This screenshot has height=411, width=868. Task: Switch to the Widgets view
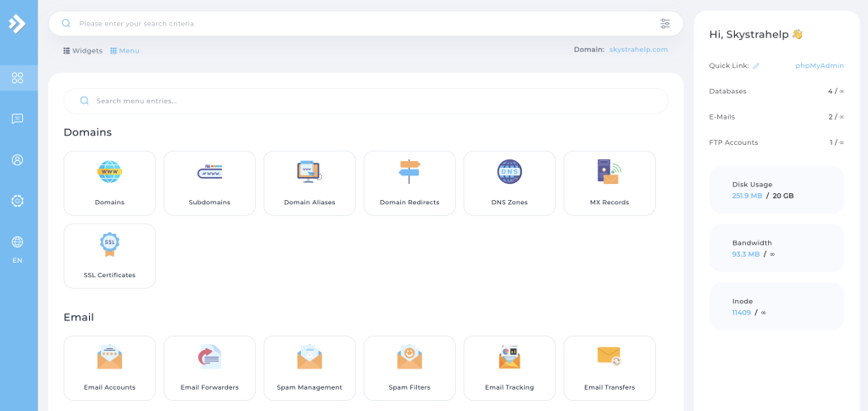click(x=83, y=51)
